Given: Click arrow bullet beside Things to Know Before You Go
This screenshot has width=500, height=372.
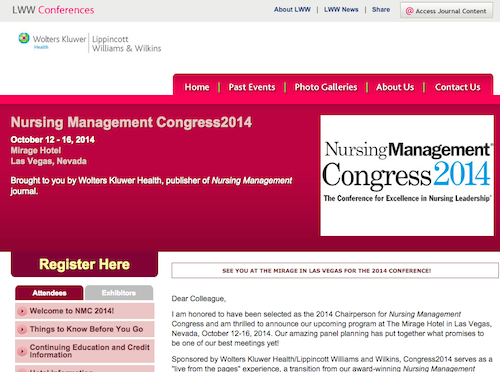Looking at the screenshot, I should [x=22, y=330].
